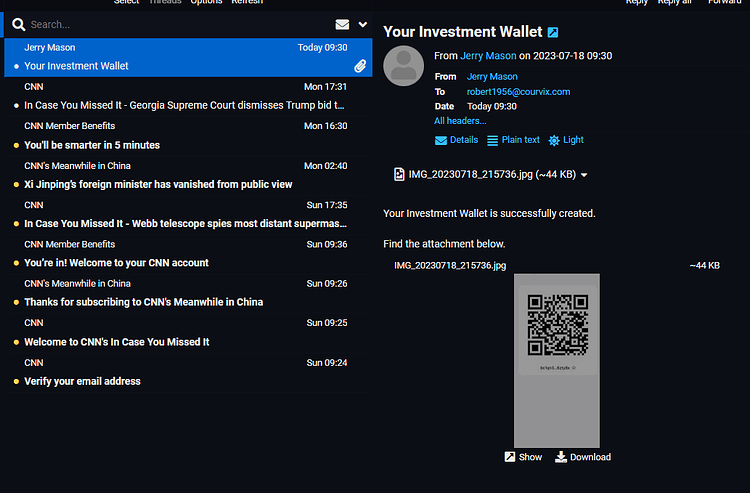750x493 pixels.
Task: Toggle unread dot on Verify your email address
Action: click(x=16, y=382)
